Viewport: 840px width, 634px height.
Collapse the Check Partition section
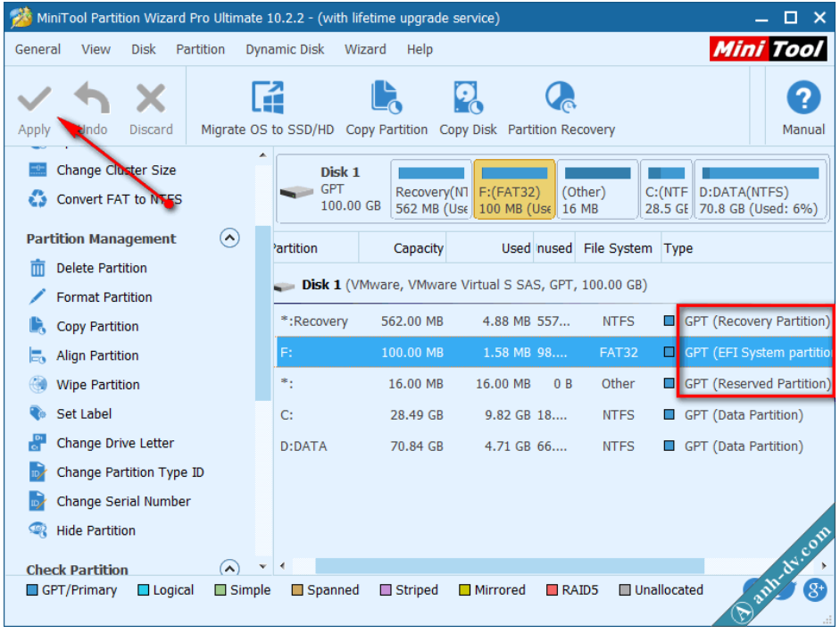pyautogui.click(x=229, y=568)
